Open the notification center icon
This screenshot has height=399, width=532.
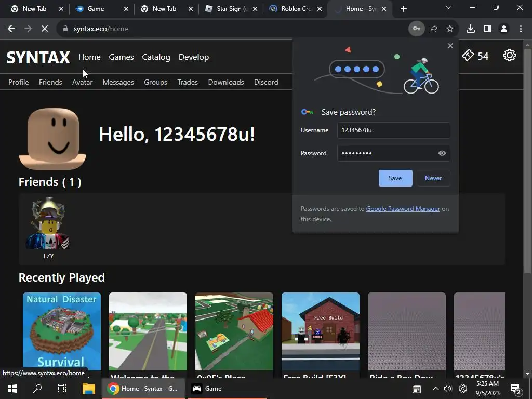(x=516, y=390)
